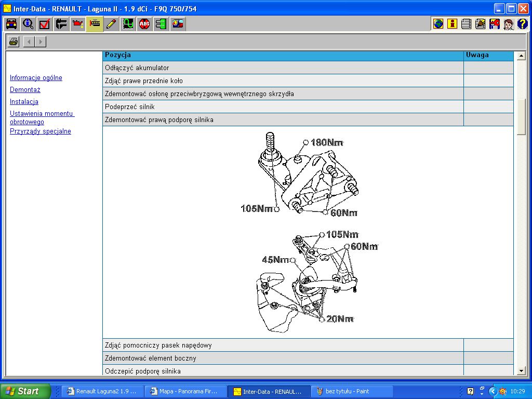Open the air conditioning climate icon
This screenshot has width=532, height=399.
coord(178,24)
